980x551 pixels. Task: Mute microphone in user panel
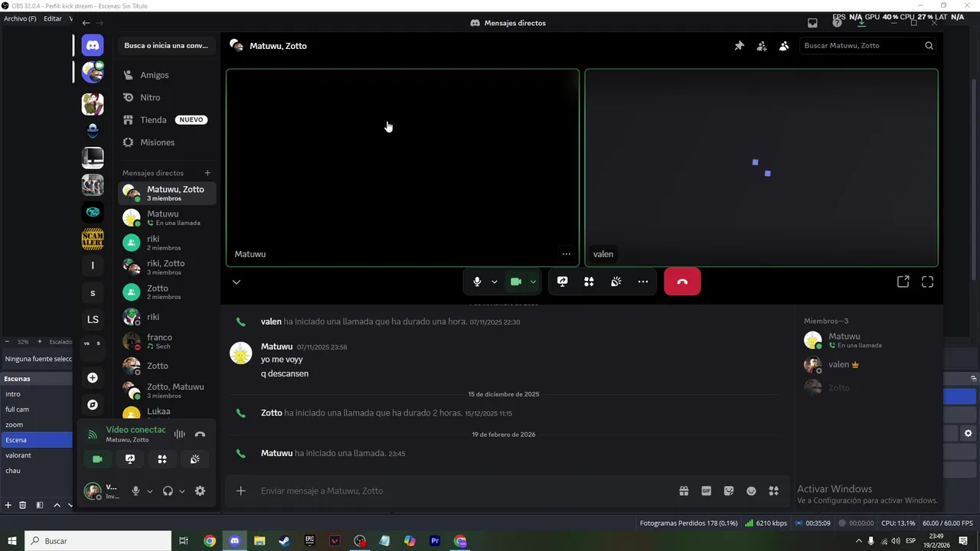click(x=136, y=491)
